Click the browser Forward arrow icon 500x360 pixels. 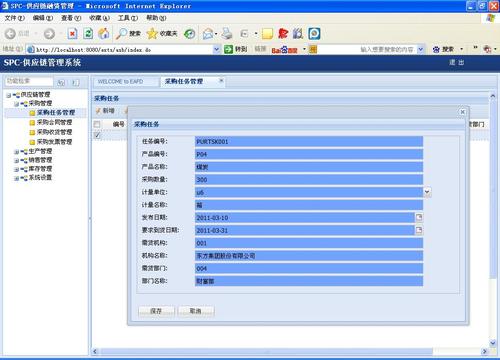49,33
